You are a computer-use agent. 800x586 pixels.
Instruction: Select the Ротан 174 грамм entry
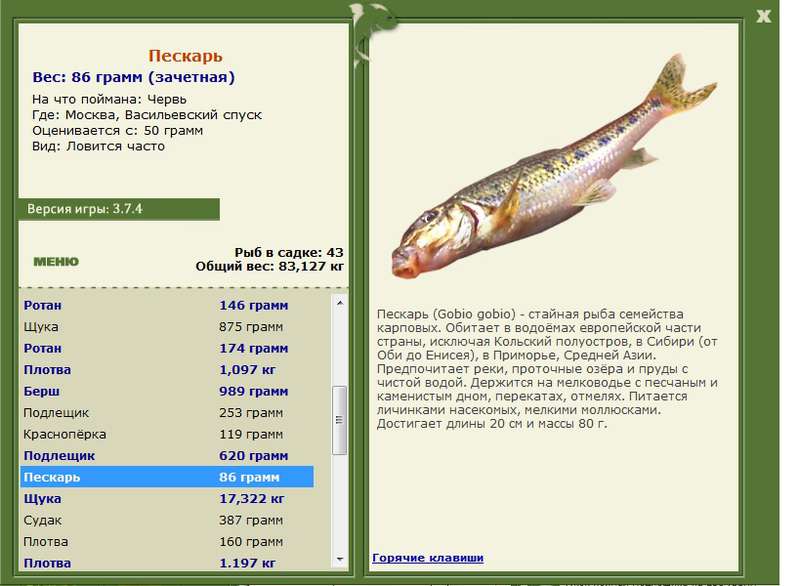click(x=167, y=348)
